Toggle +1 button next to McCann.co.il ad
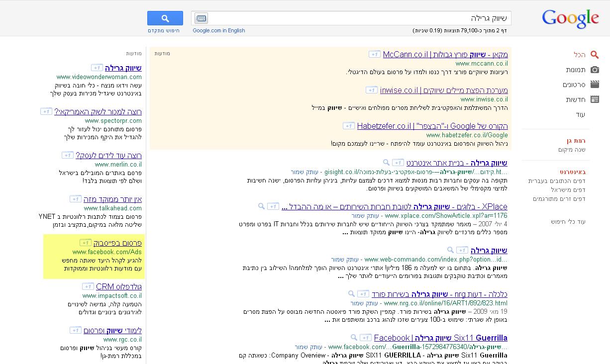This screenshot has height=364, width=610. pos(374,54)
